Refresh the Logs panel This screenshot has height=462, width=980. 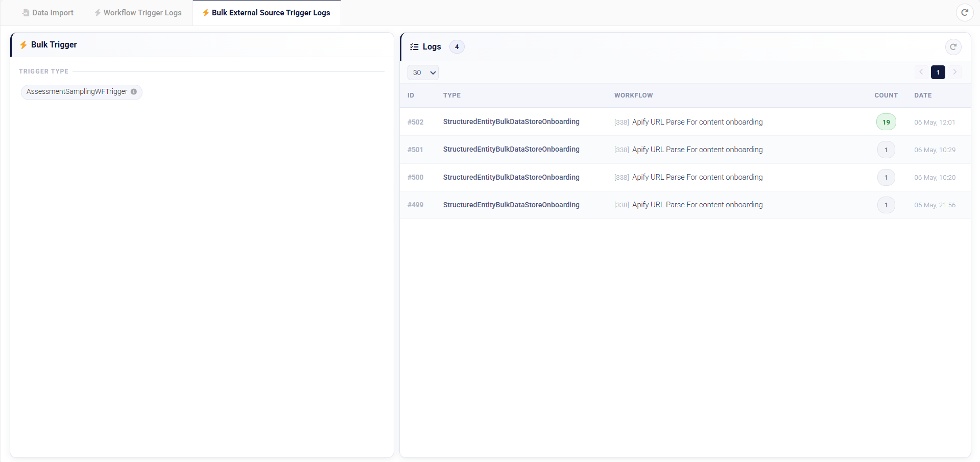tap(953, 47)
